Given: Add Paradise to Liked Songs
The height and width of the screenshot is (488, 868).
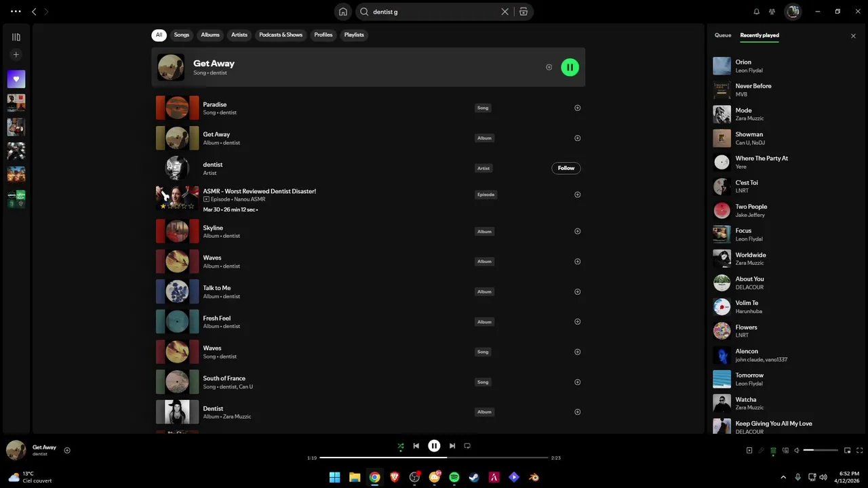Looking at the screenshot, I should (578, 108).
